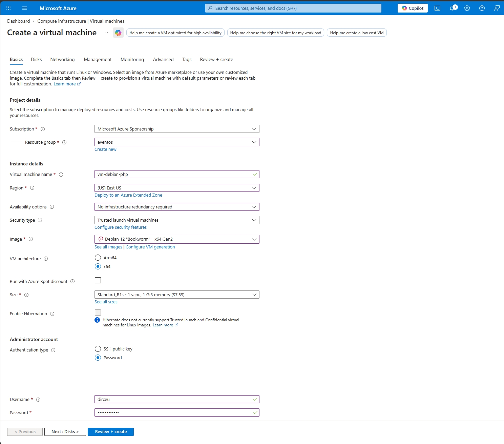Launch Cloud Shell from the top bar
The height and width of the screenshot is (444, 504).
pyautogui.click(x=437, y=8)
